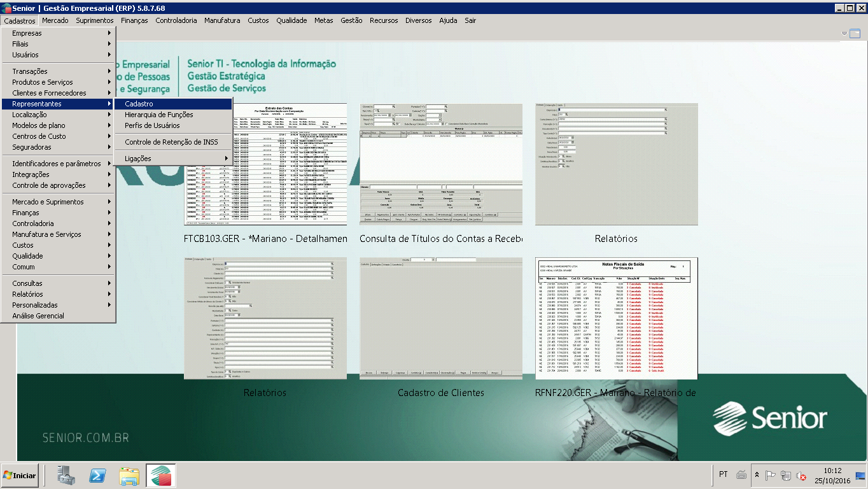Screen dimensions: 868x489
Task: Expand the Integrações submenu
Action: [58, 174]
